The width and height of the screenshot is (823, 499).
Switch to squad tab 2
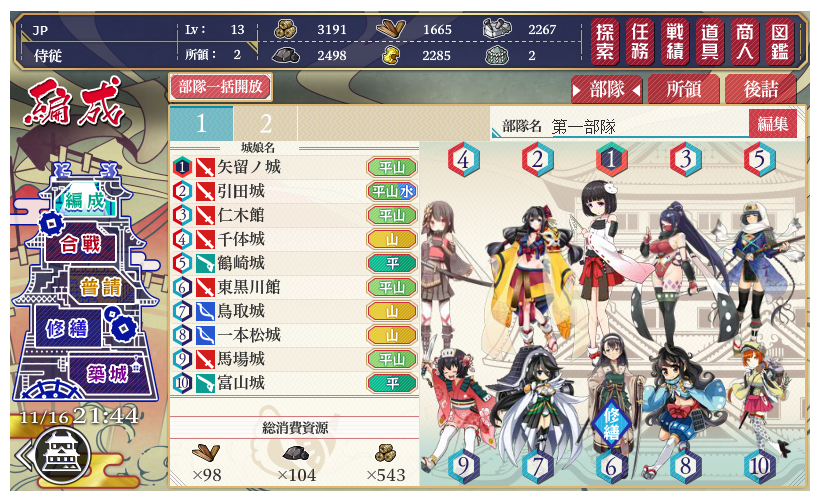point(266,124)
